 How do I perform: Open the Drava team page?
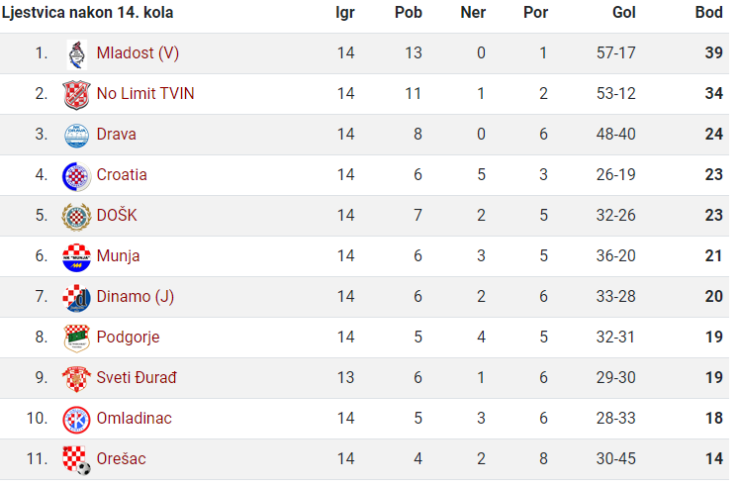[116, 134]
